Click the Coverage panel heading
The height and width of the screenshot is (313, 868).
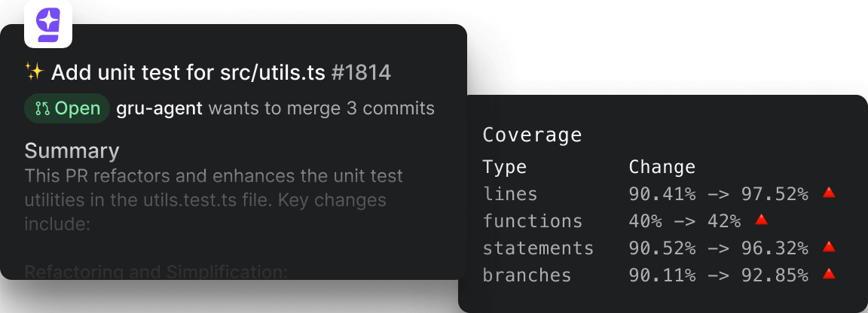click(x=532, y=135)
